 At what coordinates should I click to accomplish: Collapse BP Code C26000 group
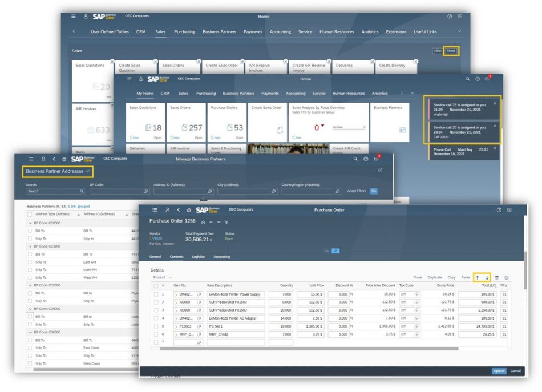[x=30, y=309]
